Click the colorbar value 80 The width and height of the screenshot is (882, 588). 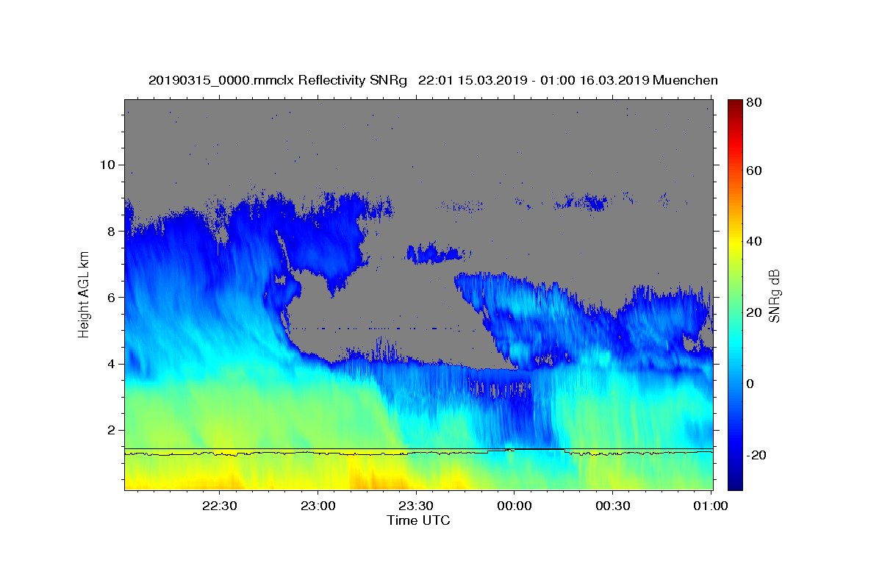(x=753, y=103)
